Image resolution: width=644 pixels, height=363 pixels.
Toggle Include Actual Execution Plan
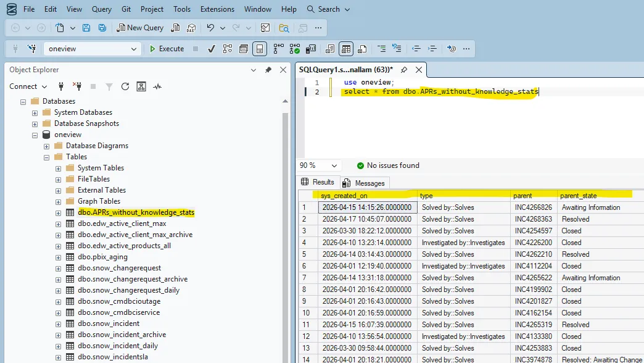(278, 49)
